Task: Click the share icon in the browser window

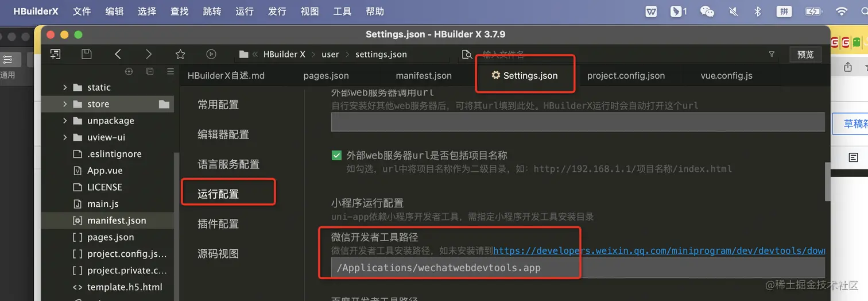Action: [x=848, y=67]
